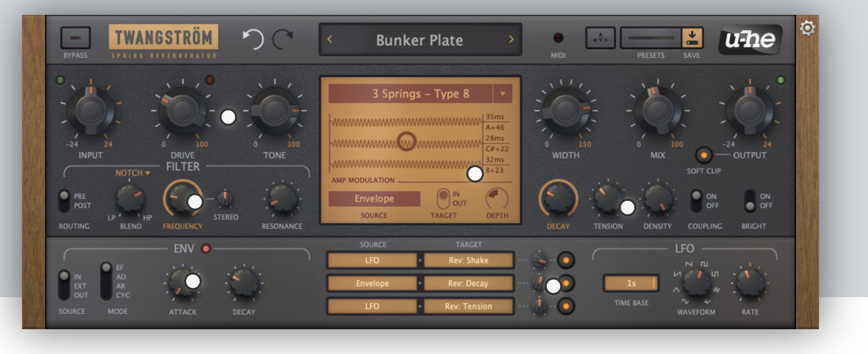Image resolution: width=868 pixels, height=354 pixels.
Task: Flip the Bright On/Off switch
Action: pyautogui.click(x=750, y=201)
